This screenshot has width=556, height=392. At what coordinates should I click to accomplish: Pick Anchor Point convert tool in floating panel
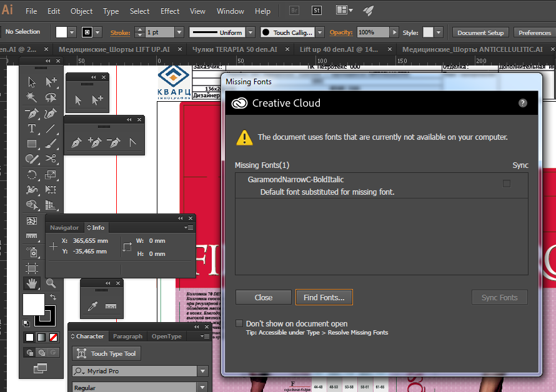(132, 142)
